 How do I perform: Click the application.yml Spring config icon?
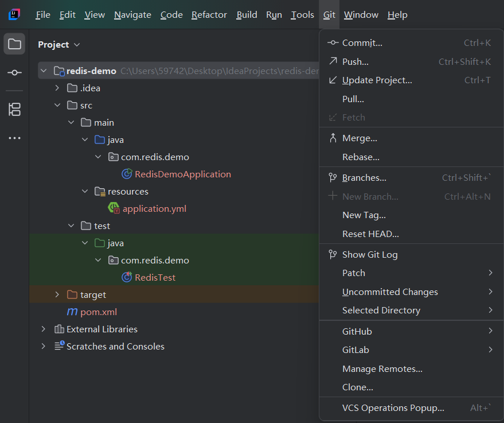pos(114,208)
